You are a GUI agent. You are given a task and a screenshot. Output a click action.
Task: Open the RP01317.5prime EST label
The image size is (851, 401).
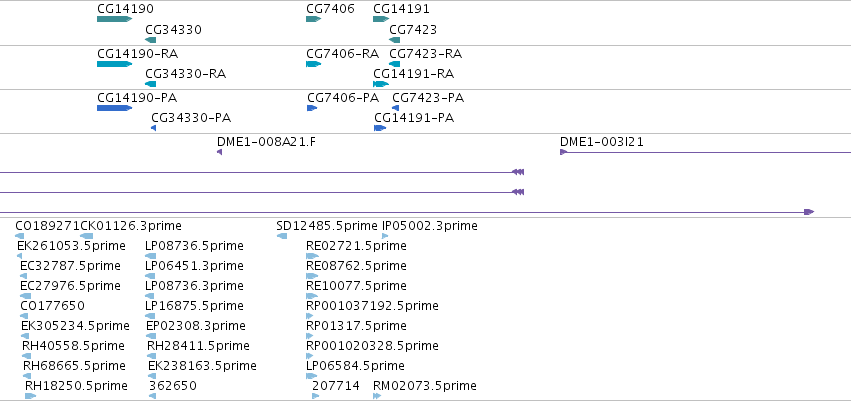coord(356,326)
